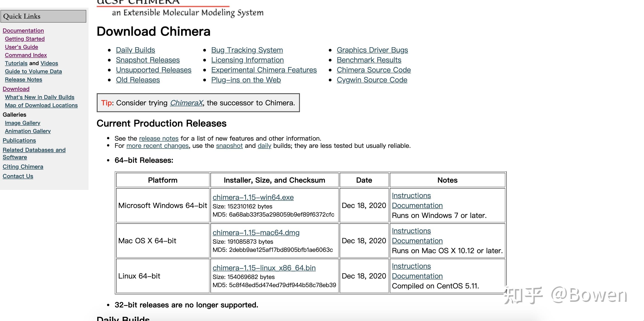The width and height of the screenshot is (644, 321).
Task: View What's New in Daily Builds
Action: (x=39, y=97)
